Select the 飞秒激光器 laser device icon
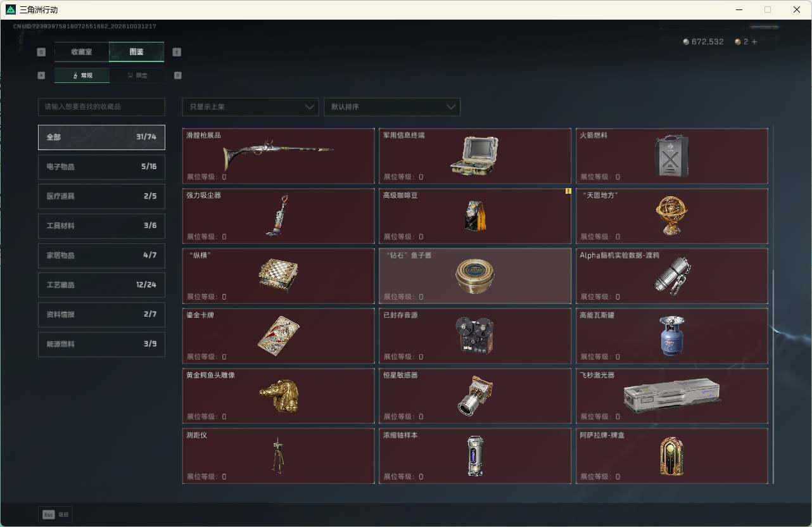 (x=671, y=396)
